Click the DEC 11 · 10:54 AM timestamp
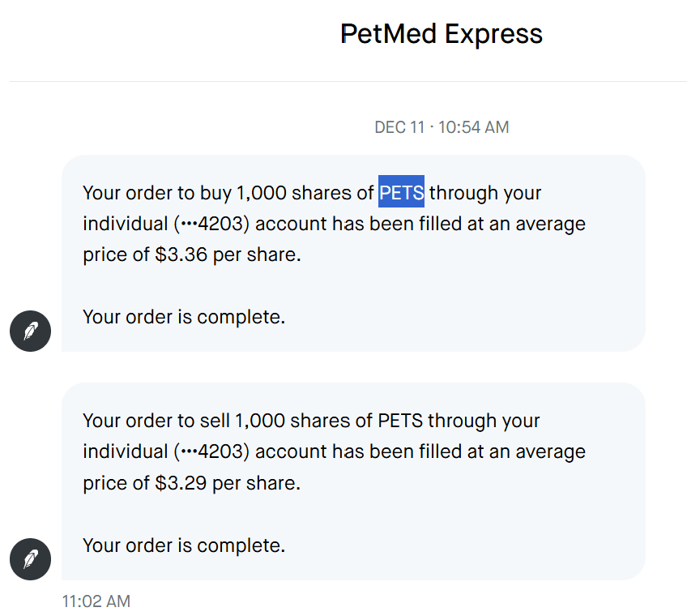687x616 pixels. click(x=442, y=127)
